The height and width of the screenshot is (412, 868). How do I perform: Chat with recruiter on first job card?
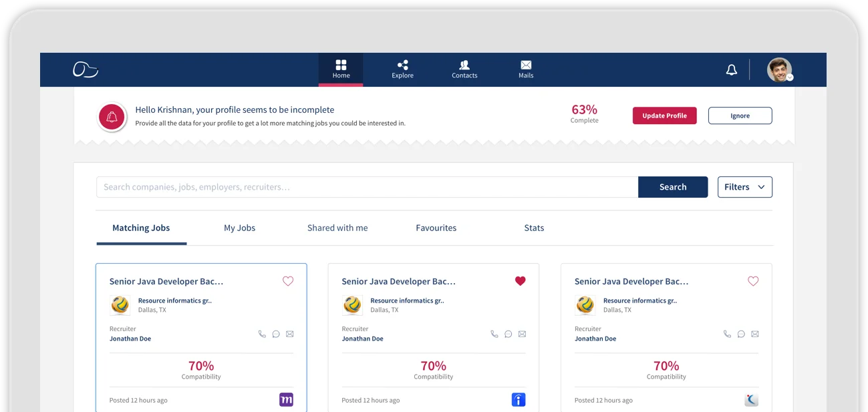[276, 334]
